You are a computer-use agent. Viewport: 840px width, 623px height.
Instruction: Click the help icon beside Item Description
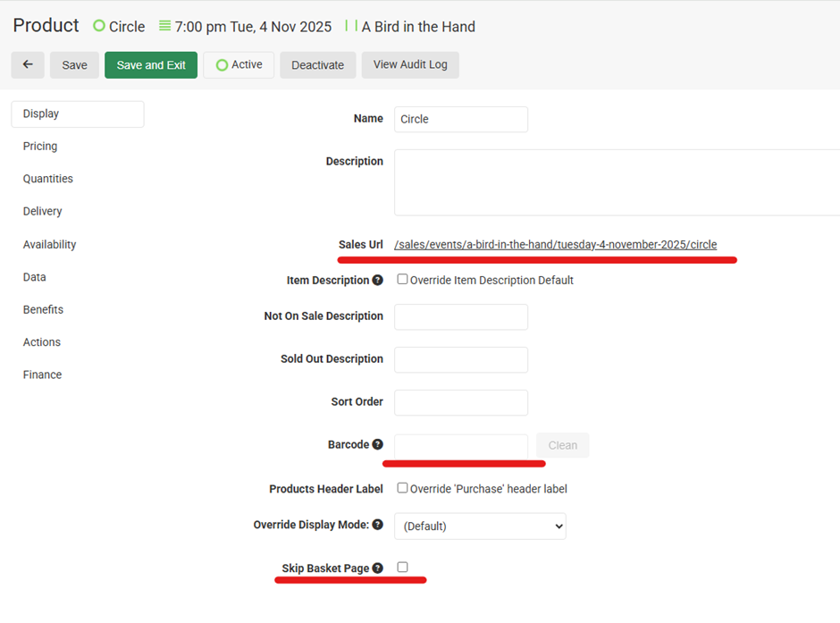378,281
